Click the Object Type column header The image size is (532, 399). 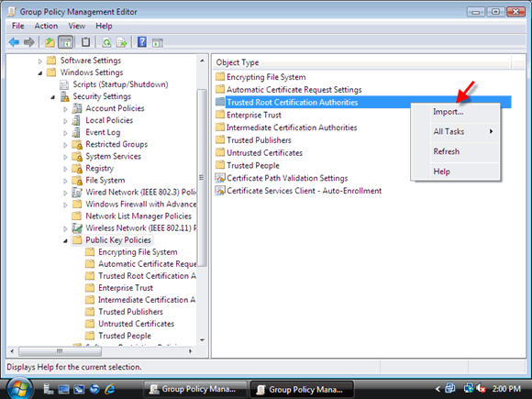click(x=361, y=62)
